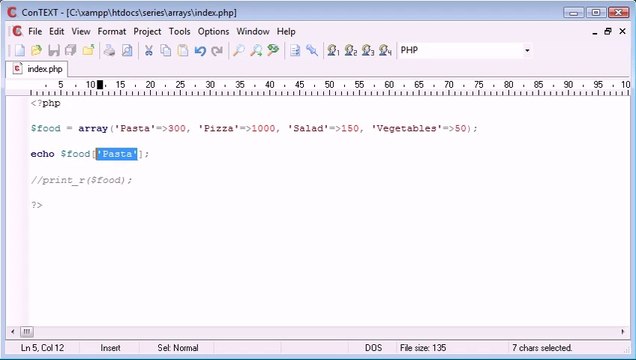Select the index.php file tab
636x360 pixels.
tap(37, 69)
